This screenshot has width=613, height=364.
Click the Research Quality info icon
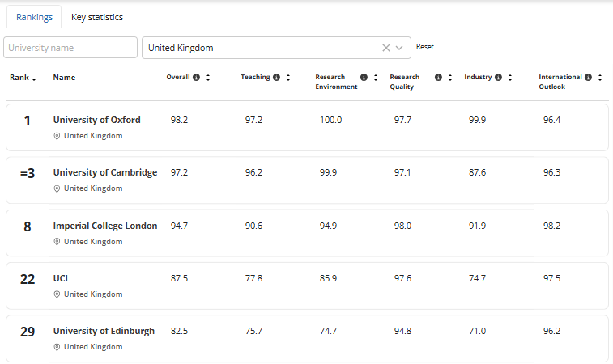[x=438, y=78]
